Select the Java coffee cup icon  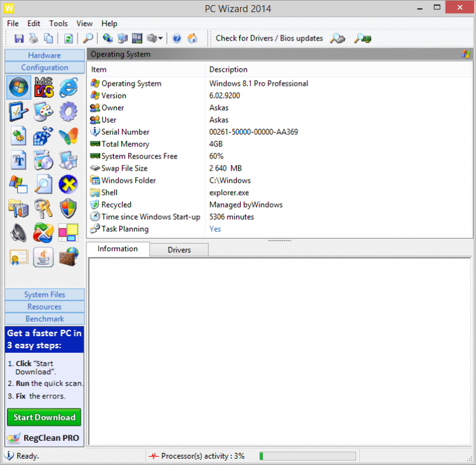click(44, 257)
